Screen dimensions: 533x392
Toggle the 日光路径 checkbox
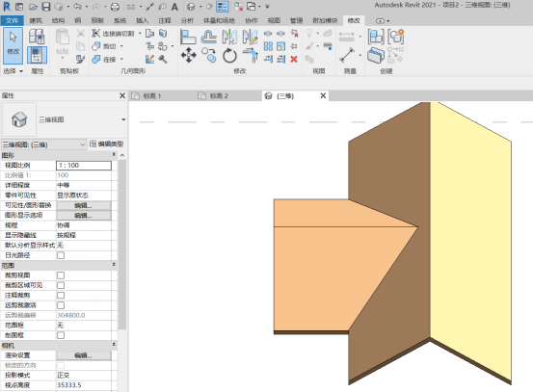[x=61, y=255]
